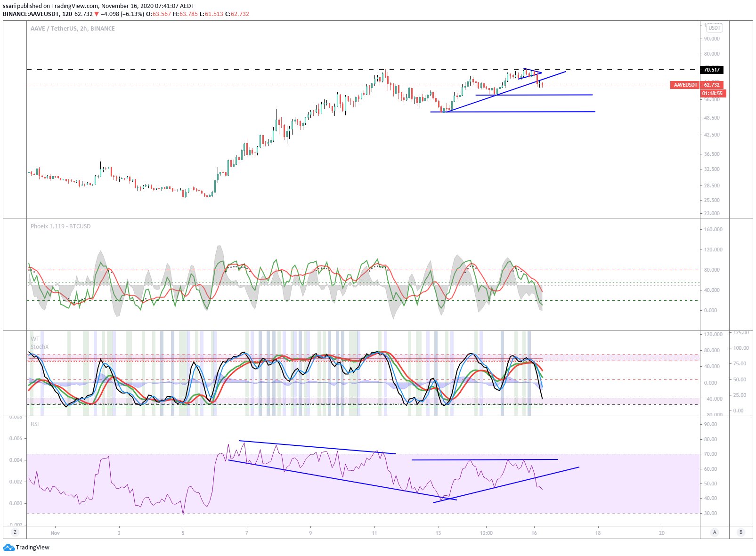Click the 100.00 label on StochX axis

(x=741, y=348)
